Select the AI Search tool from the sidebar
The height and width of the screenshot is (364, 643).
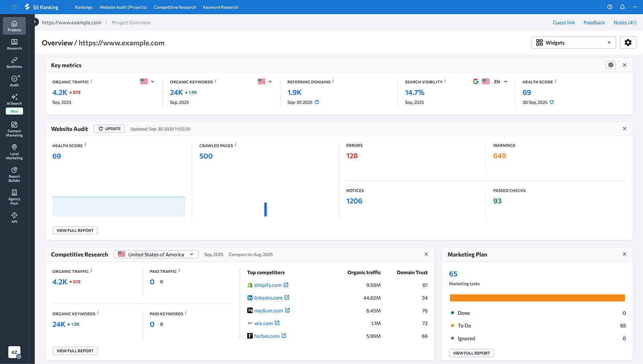pyautogui.click(x=14, y=100)
